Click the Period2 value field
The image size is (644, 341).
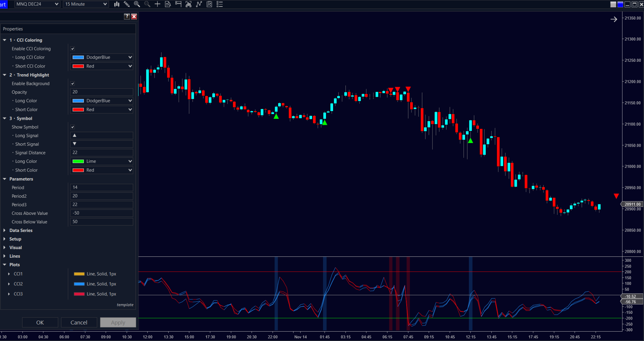pyautogui.click(x=102, y=196)
